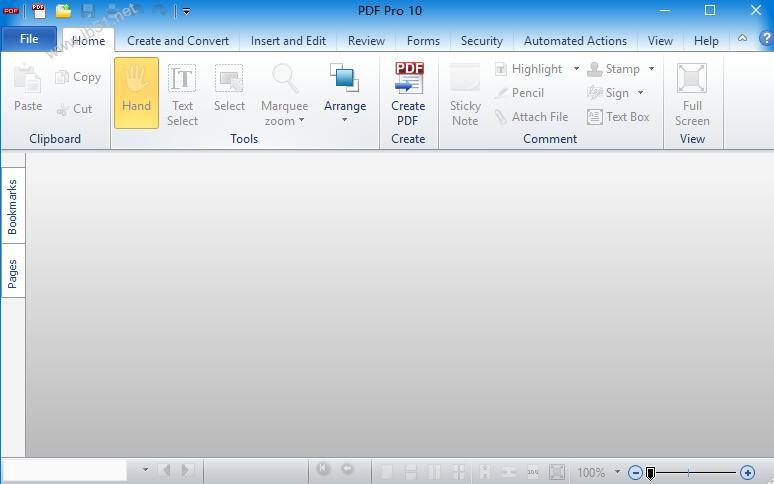This screenshot has width=774, height=484.
Task: Click the Paste clipboard icon
Action: click(x=27, y=78)
